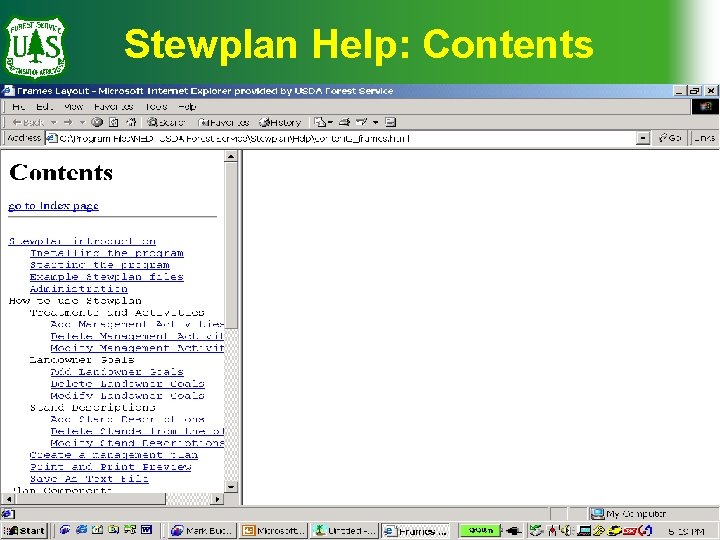Viewport: 720px width, 540px height.
Task: Open Stewplan introduction link
Action: coord(82,241)
